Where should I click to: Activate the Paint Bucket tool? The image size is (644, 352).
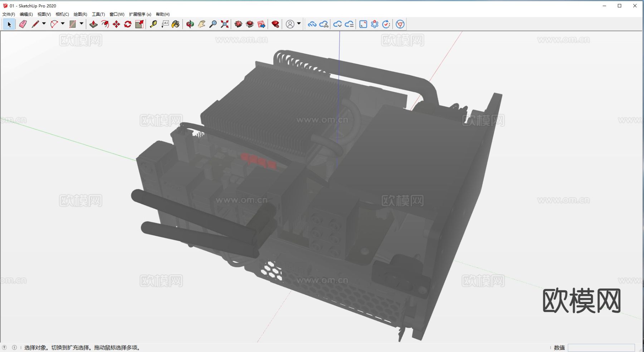(176, 24)
